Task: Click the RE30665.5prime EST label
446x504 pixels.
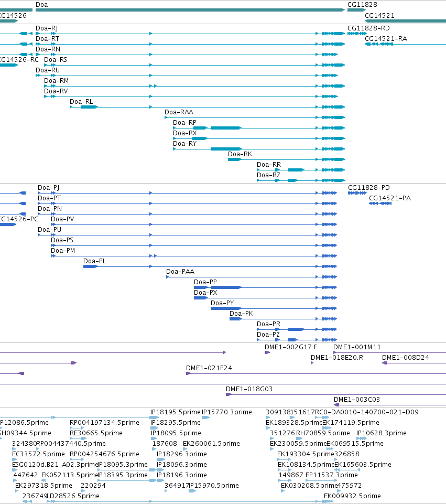Action: click(96, 433)
